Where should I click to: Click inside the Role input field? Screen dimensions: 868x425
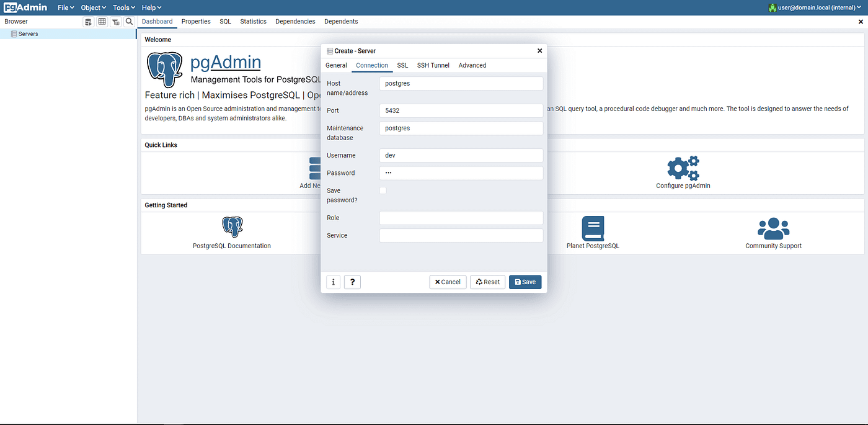coord(461,218)
